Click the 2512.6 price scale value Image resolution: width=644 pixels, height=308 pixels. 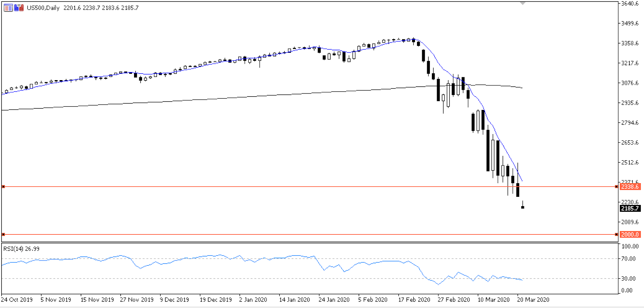pyautogui.click(x=630, y=163)
